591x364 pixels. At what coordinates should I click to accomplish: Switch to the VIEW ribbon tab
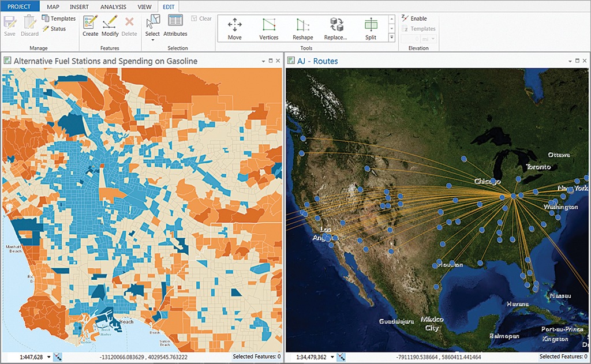[x=144, y=7]
